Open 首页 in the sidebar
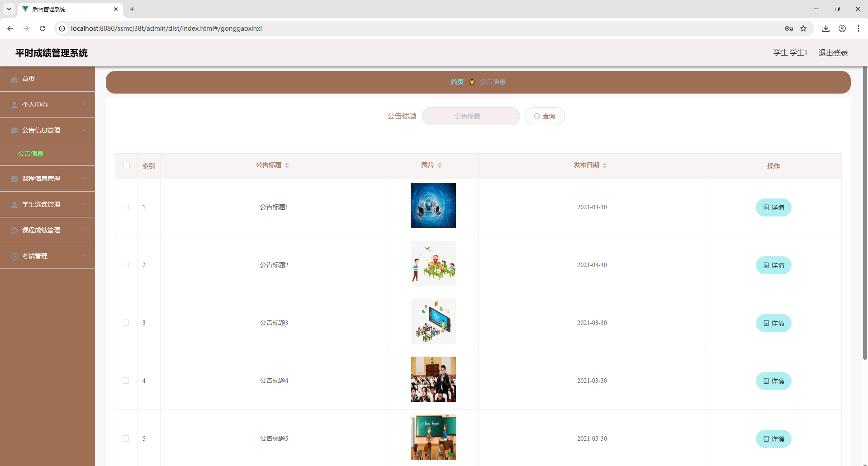The height and width of the screenshot is (466, 868). click(47, 79)
